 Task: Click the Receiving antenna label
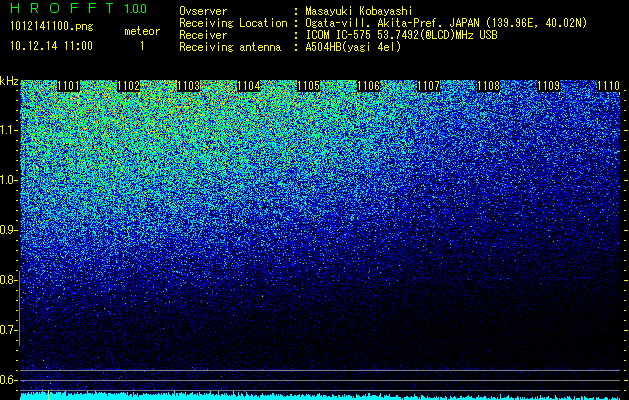tap(230, 47)
